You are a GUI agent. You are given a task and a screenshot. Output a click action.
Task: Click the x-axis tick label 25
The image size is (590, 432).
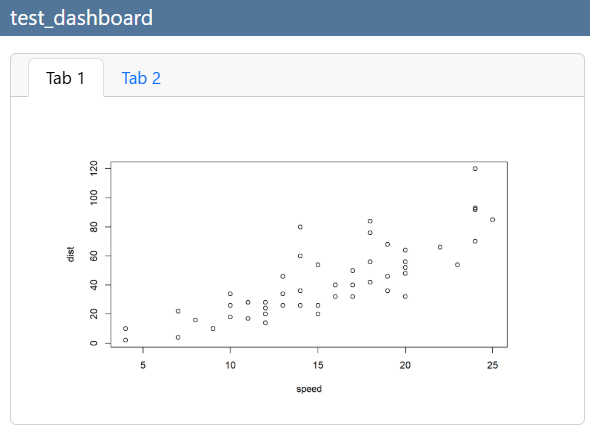click(x=492, y=365)
